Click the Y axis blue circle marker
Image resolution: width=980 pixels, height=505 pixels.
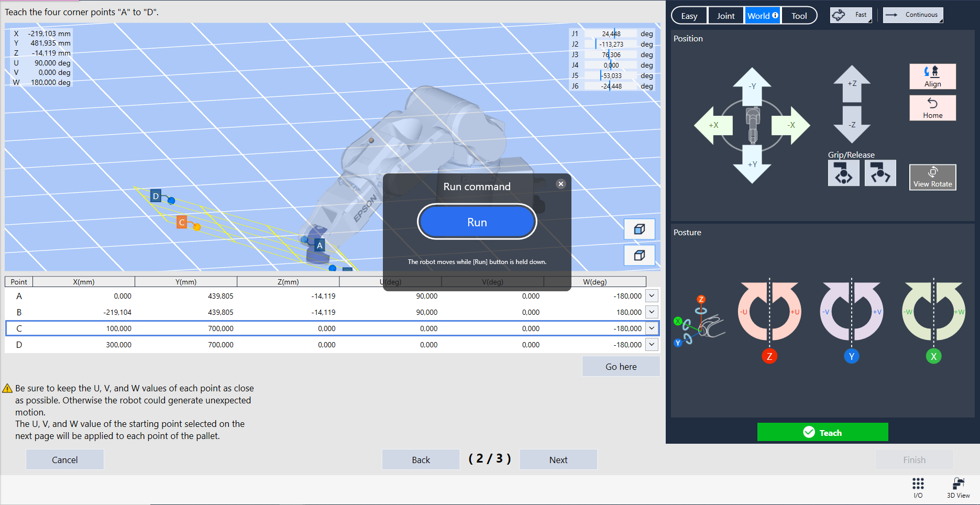pyautogui.click(x=852, y=356)
